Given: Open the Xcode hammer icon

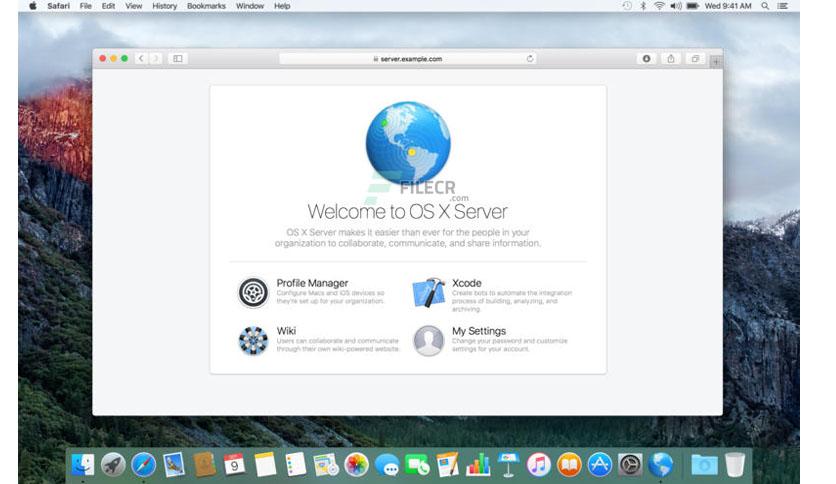Looking at the screenshot, I should click(429, 292).
